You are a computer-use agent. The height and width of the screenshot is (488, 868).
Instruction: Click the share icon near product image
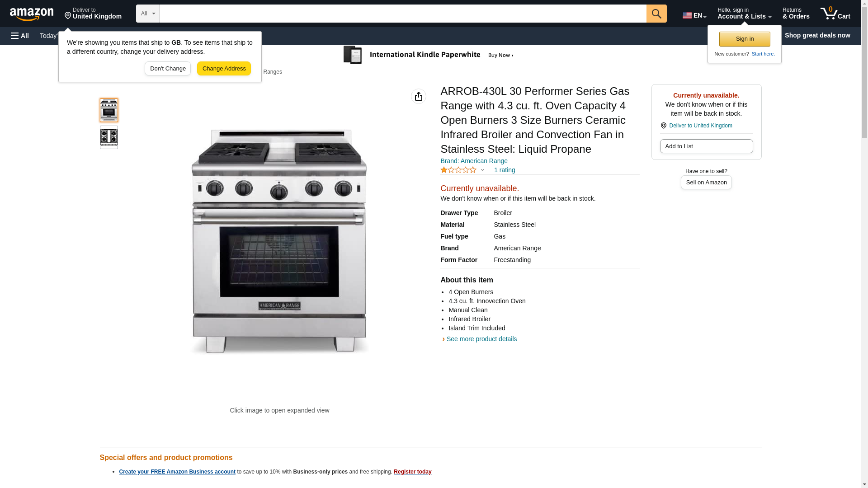419,96
